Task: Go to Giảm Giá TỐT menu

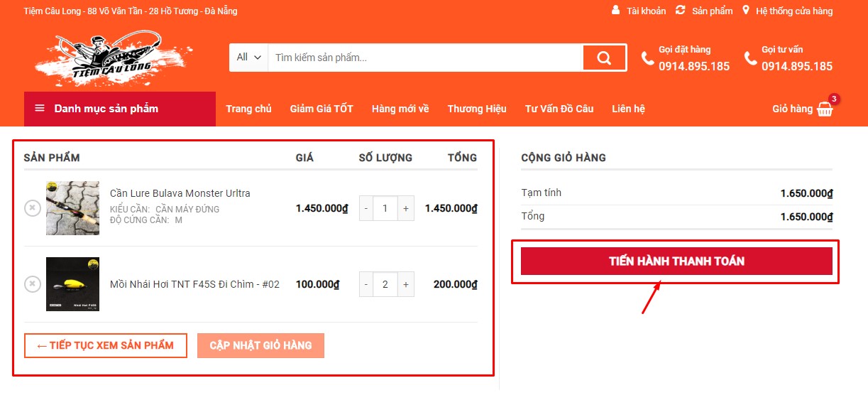Action: tap(321, 109)
